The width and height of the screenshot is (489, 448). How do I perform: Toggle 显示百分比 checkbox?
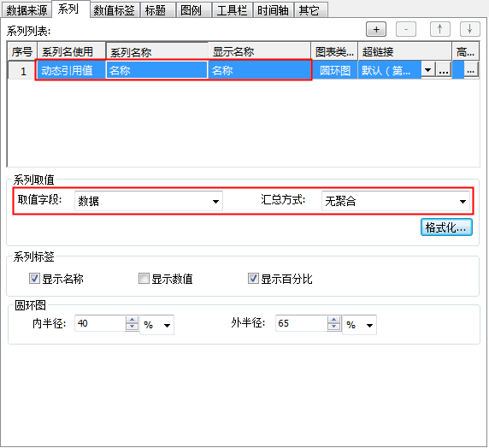click(x=253, y=278)
